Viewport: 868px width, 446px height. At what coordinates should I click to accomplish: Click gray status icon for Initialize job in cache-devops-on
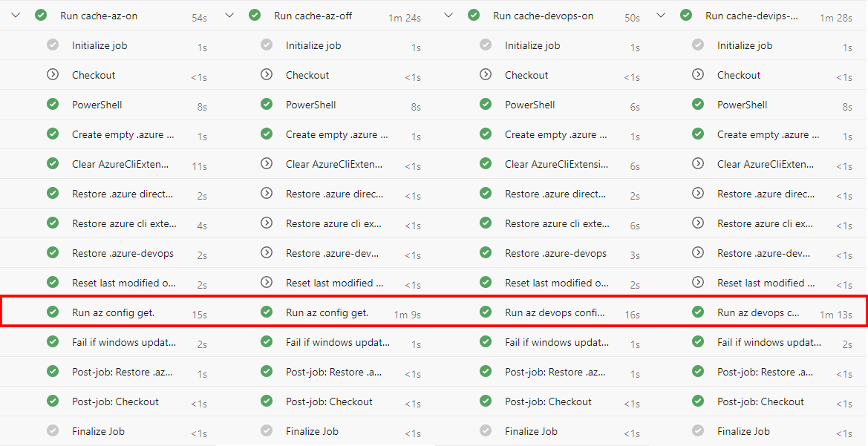486,45
